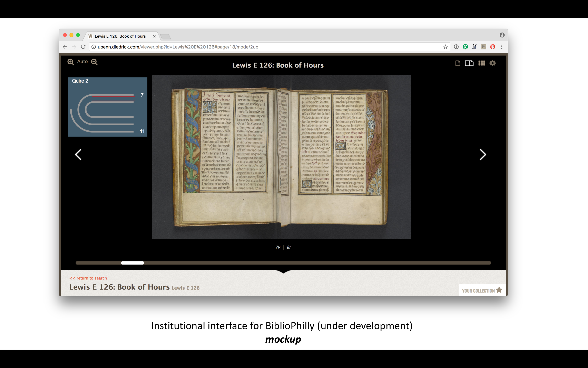588x368 pixels.
Task: Click the page slider track
Action: [x=283, y=263]
